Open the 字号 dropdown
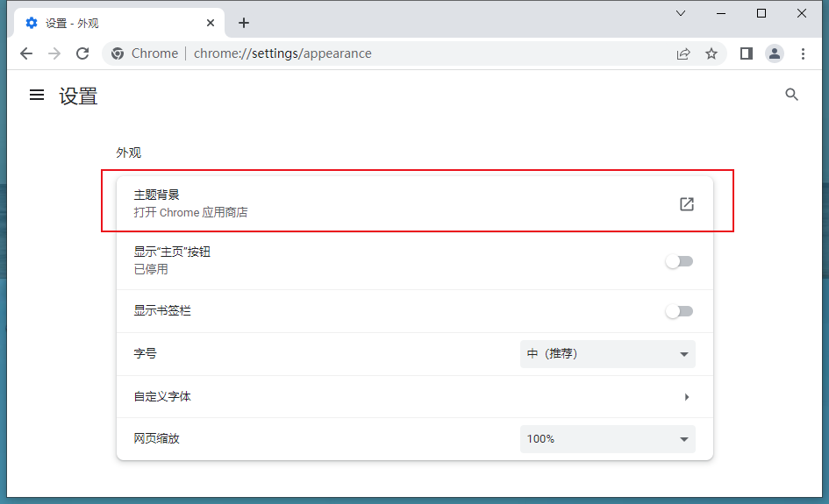Screen dimensions: 829x504 pyautogui.click(x=607, y=353)
